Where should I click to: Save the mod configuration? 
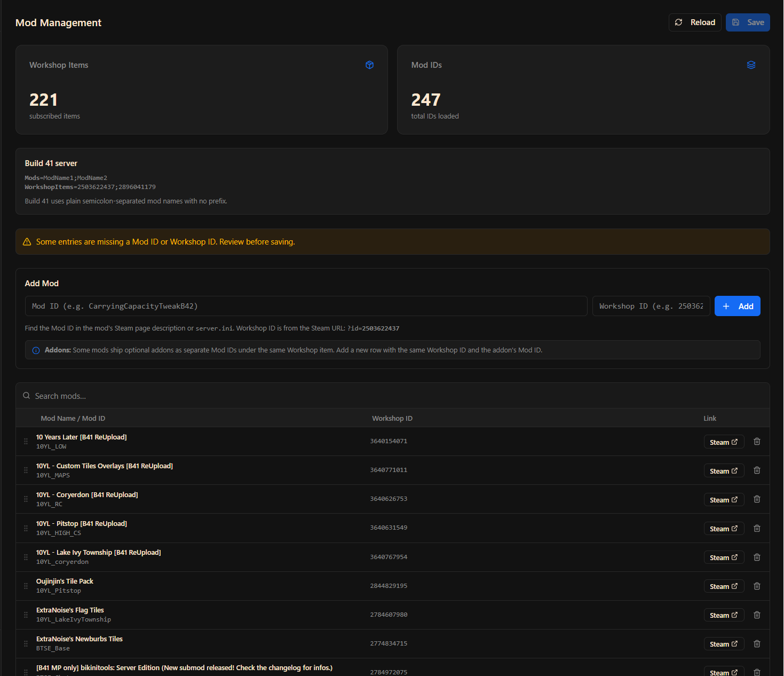748,22
